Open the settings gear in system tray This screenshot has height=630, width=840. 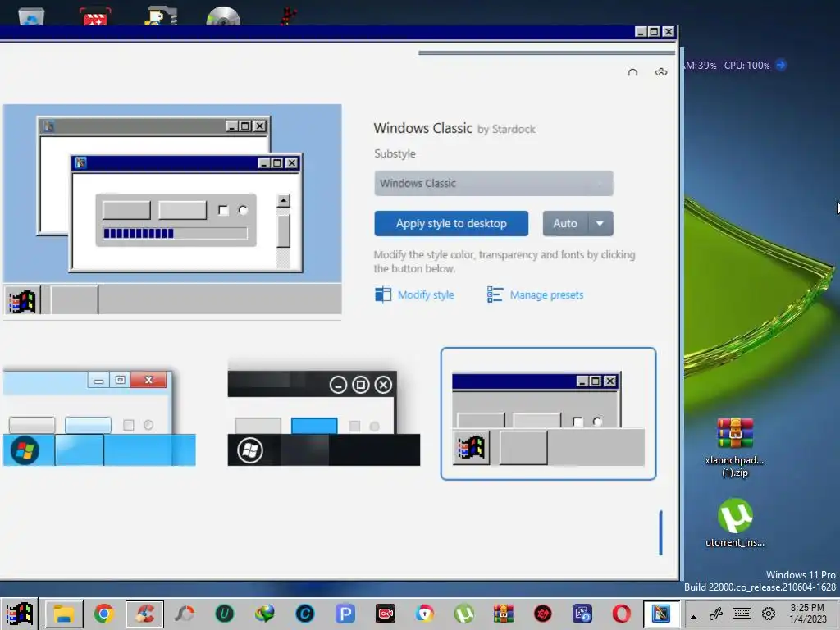(x=769, y=614)
